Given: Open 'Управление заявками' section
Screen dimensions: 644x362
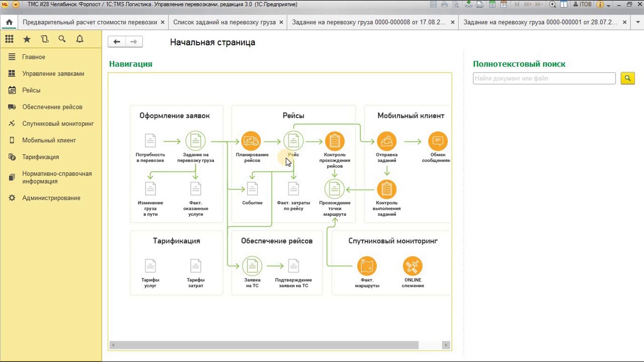Looking at the screenshot, I should coord(51,73).
